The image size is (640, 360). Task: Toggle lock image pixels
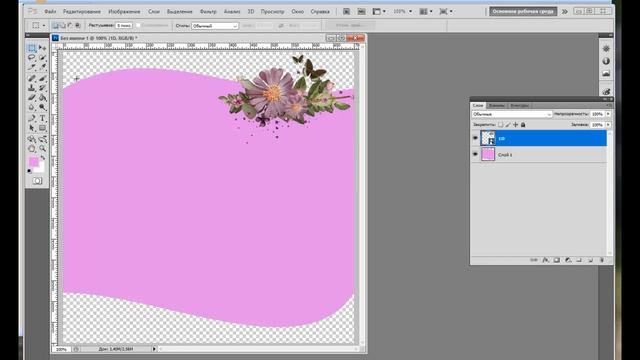coord(508,124)
